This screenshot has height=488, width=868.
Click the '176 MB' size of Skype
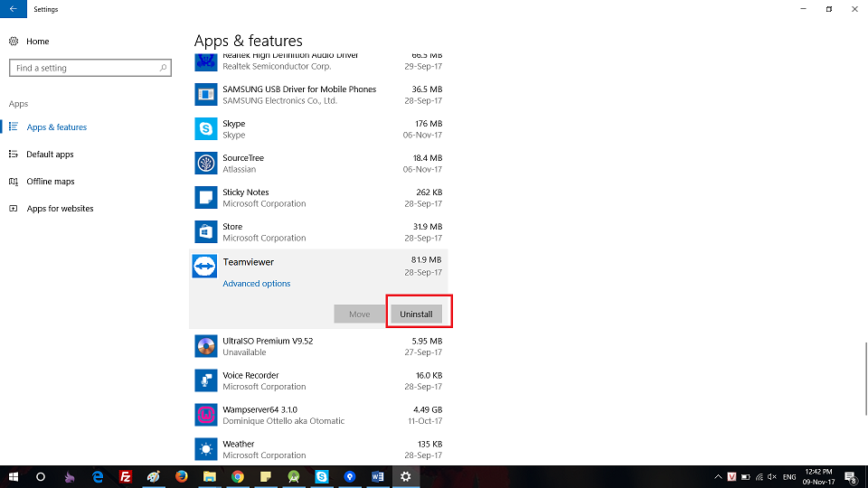[429, 124]
